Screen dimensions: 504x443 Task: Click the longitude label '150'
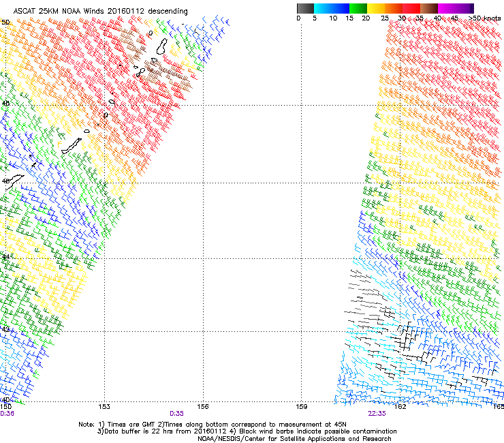6,407
